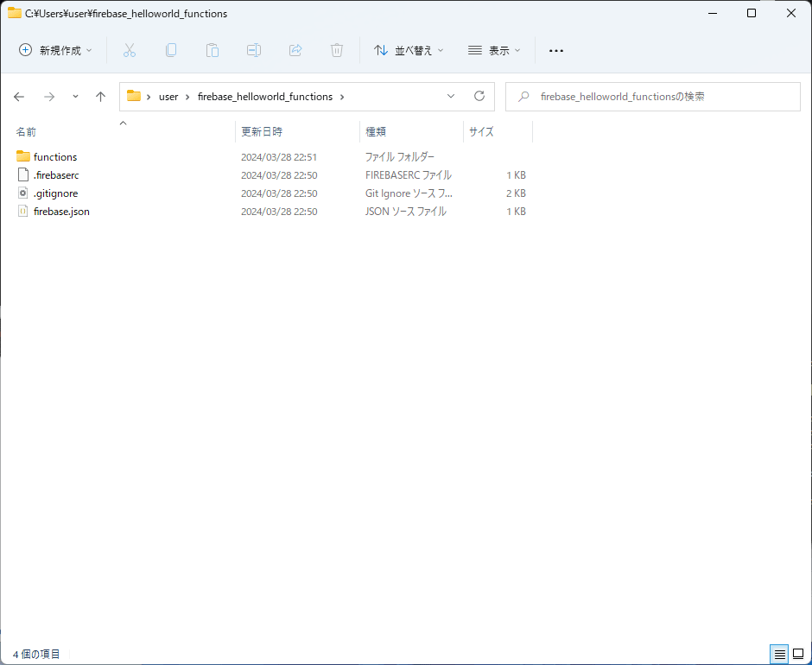Click the title bar folder icon
This screenshot has width=812, height=665.
click(15, 13)
